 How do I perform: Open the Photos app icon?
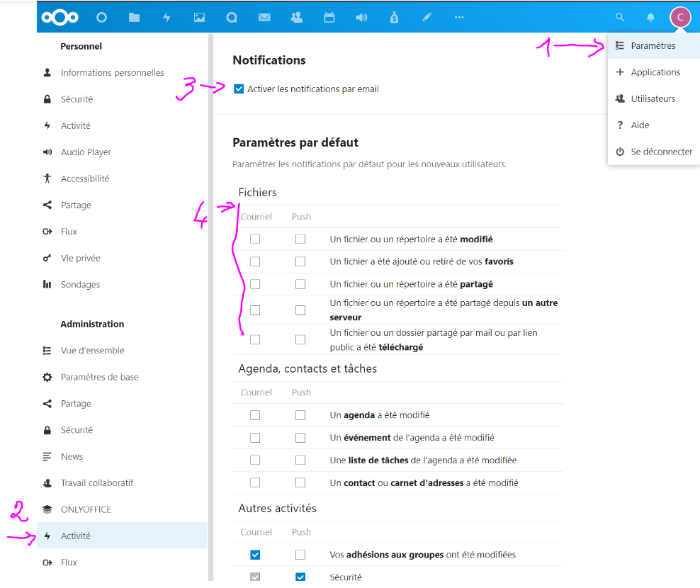[x=199, y=18]
